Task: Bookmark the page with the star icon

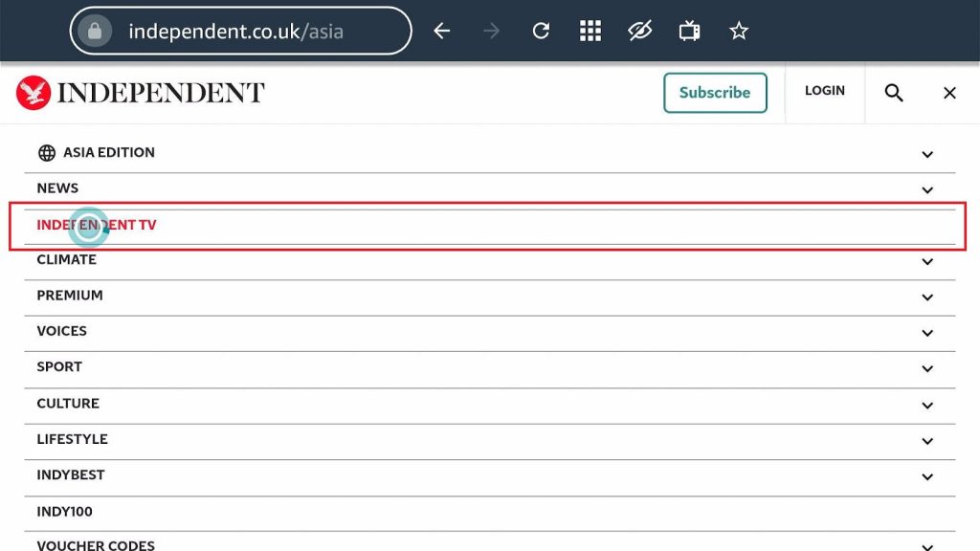Action: click(x=739, y=31)
